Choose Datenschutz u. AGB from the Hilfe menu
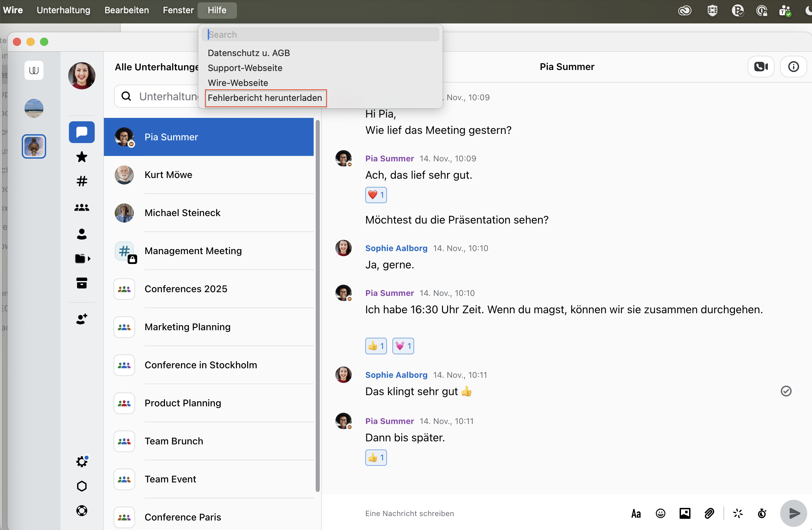This screenshot has width=812, height=530. coord(249,53)
